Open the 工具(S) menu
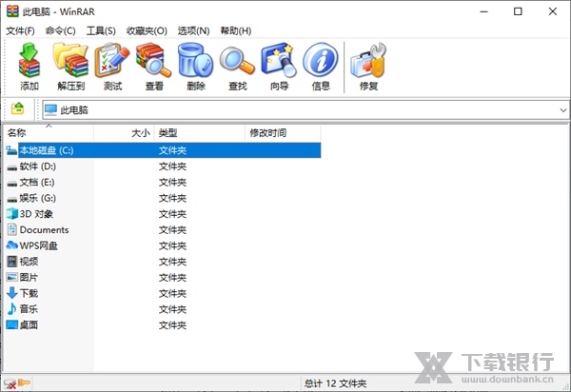This screenshot has height=392, width=571. tap(101, 31)
